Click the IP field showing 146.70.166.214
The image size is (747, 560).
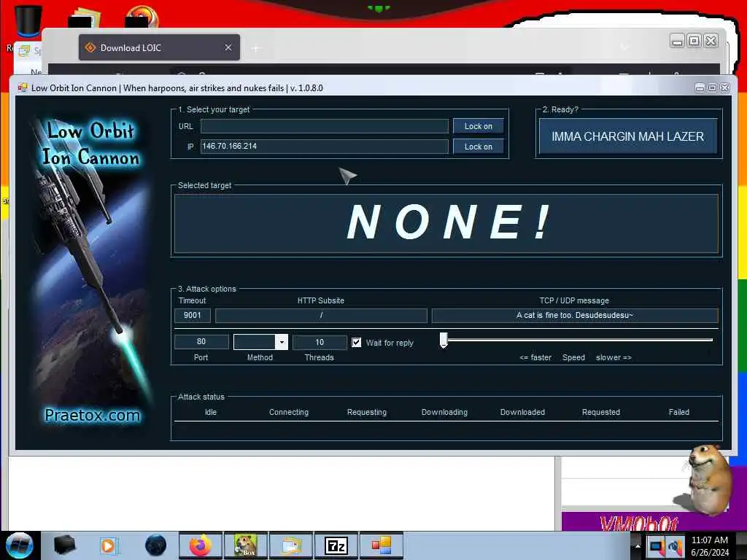click(325, 146)
